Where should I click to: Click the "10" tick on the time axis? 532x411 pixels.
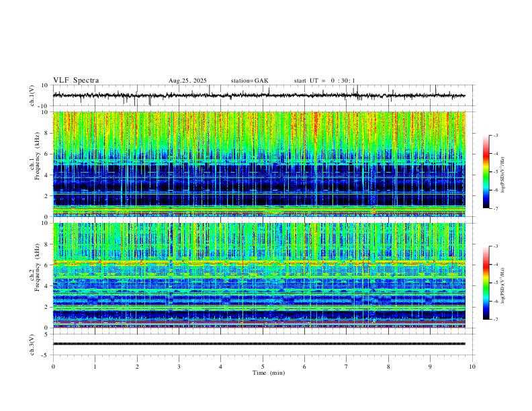[472, 367]
